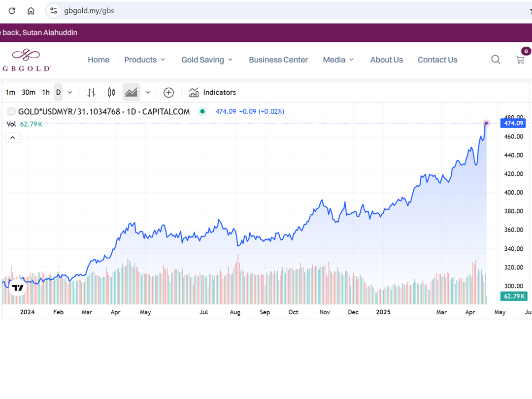Expand the time interval dropdown arrow
The image size is (532, 399).
70,93
